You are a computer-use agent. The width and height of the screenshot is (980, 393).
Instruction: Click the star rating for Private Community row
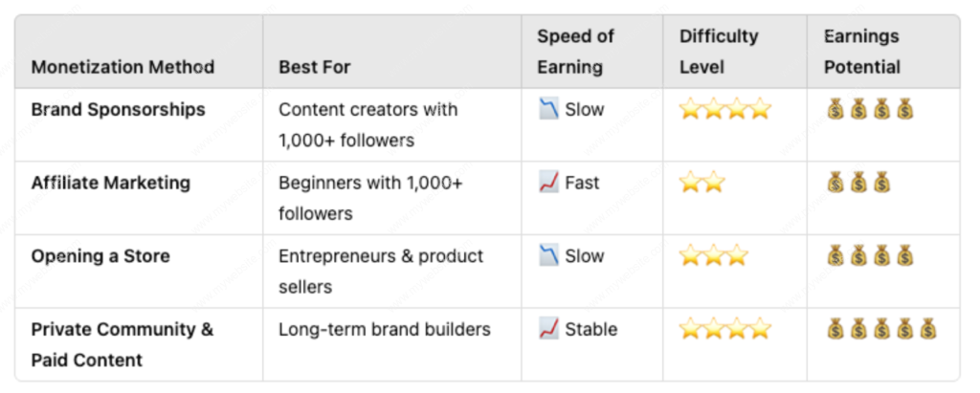tap(725, 329)
